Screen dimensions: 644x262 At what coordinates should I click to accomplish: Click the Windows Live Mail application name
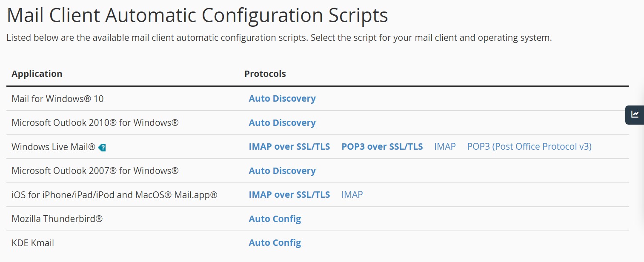pos(54,147)
